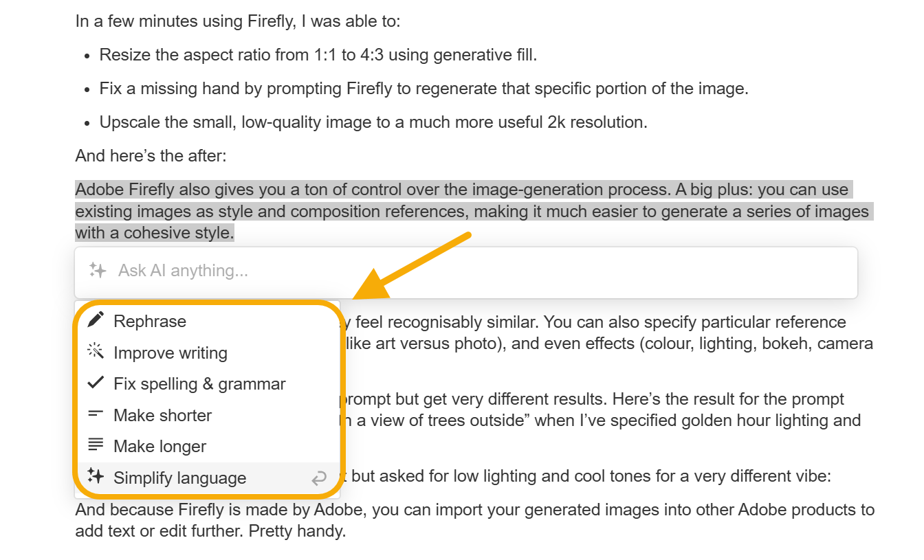
Task: Select the stacked lines icon beside Make longer
Action: (x=96, y=445)
